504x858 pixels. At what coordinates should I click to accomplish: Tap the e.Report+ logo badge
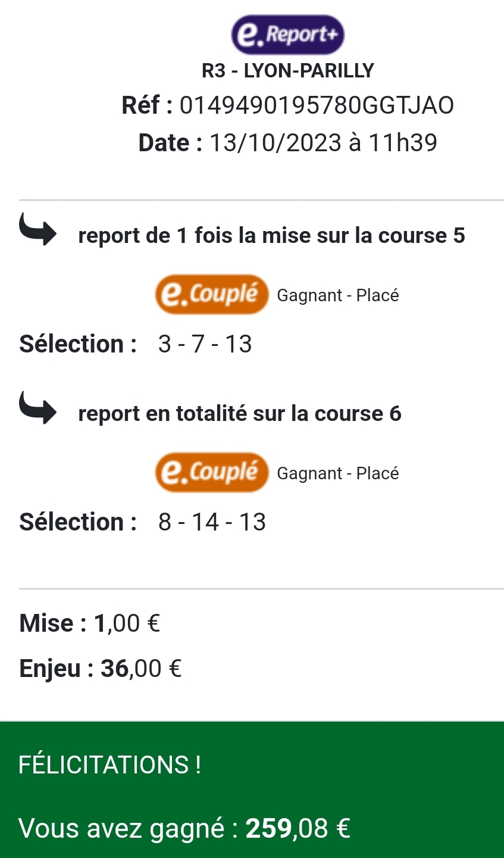(287, 35)
